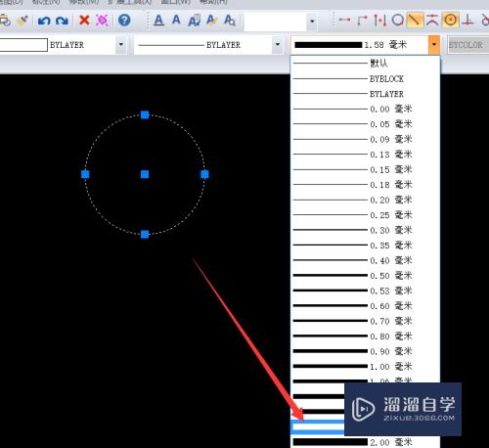The height and width of the screenshot is (448, 489).
Task: Choose BYBLOCK in the lineweight list
Action: click(365, 78)
